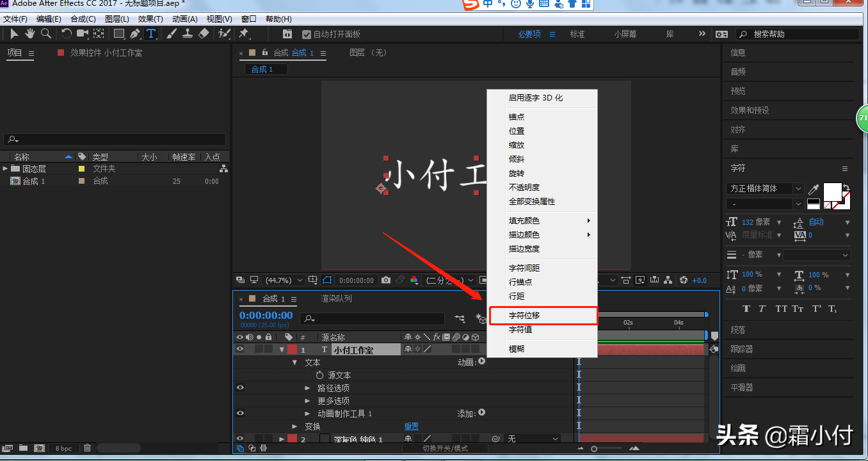Select the Horizontal Type tool in toolbar
The image size is (868, 461).
(151, 34)
